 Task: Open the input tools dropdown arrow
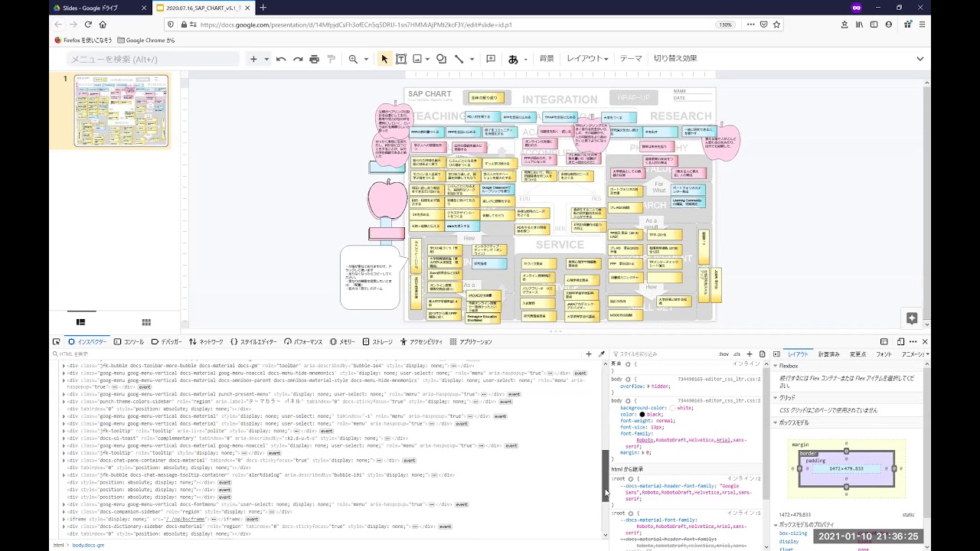525,59
